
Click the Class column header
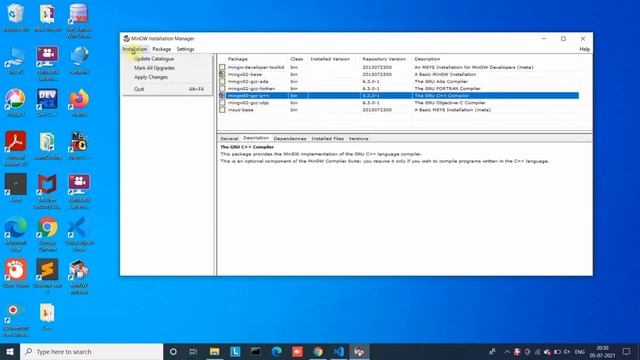click(x=298, y=59)
